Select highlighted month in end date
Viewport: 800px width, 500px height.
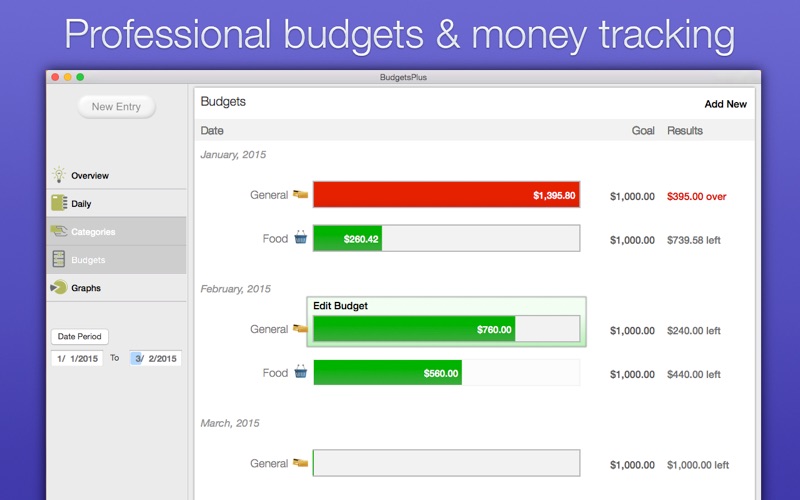137,359
